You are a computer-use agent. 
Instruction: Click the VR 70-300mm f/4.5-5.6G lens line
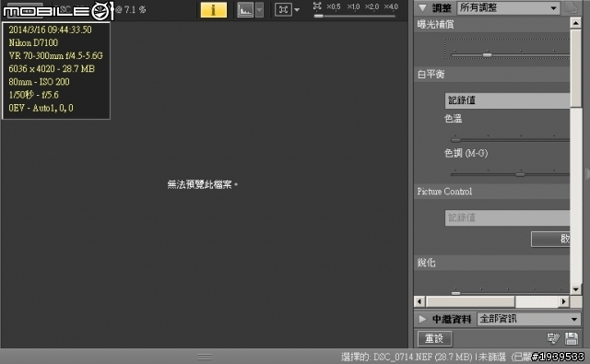55,55
